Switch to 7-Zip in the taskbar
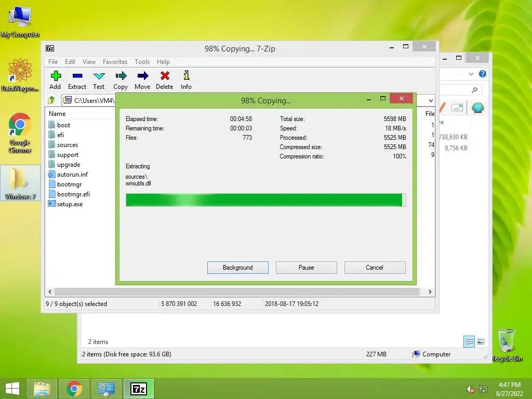Screen dimensions: 532x399 pyautogui.click(x=139, y=389)
